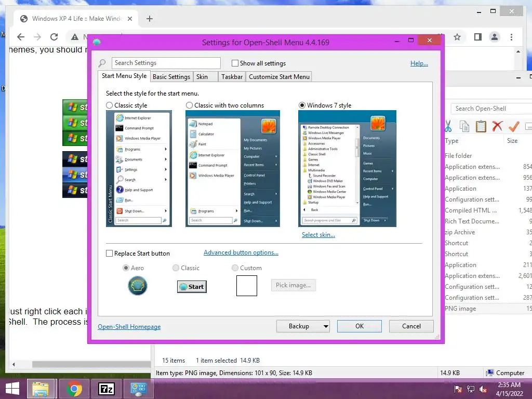Click the Control Panel taskbar icon
532x399 pixels.
138,389
